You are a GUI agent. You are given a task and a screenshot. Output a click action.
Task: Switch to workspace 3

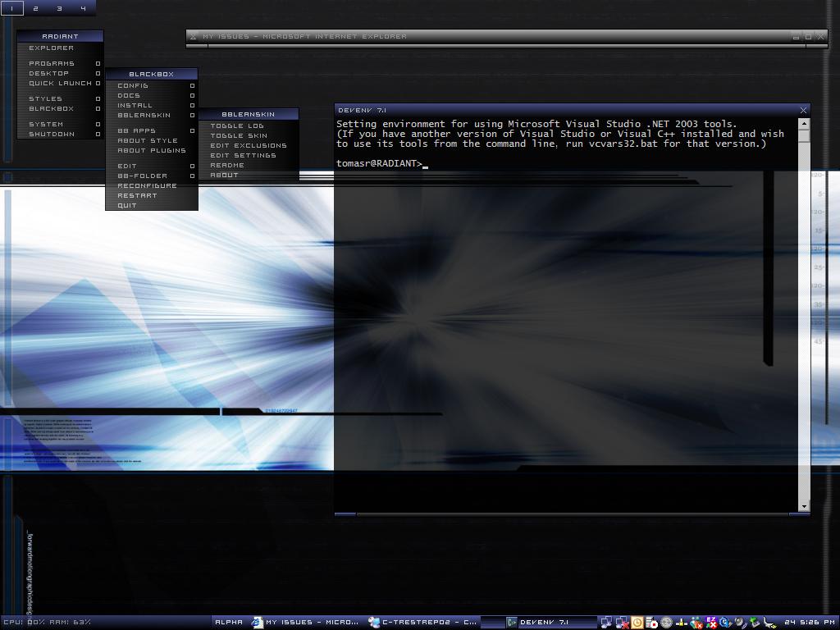click(59, 8)
